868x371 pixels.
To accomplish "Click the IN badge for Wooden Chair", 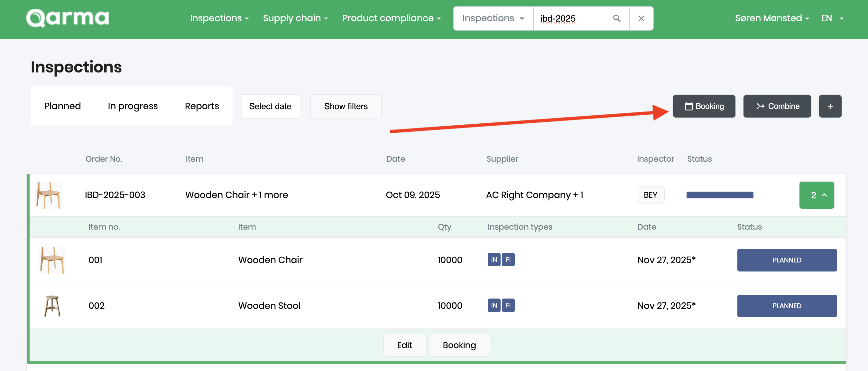I will [x=494, y=260].
